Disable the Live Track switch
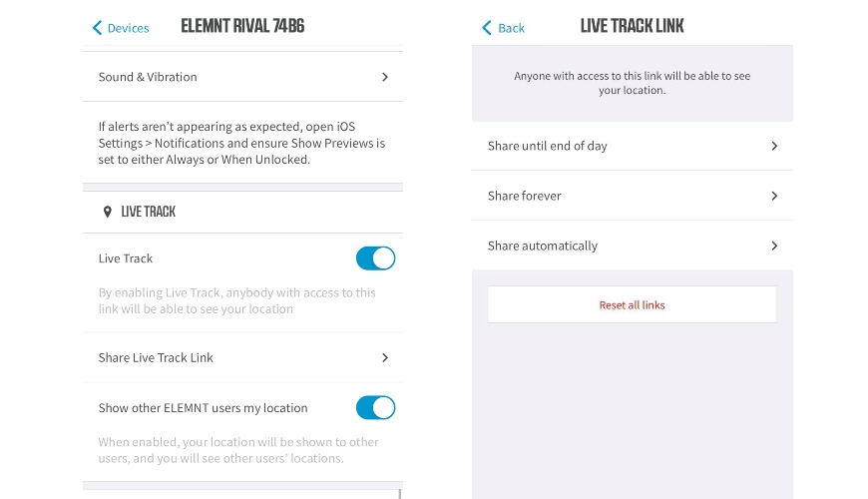The width and height of the screenshot is (868, 499). click(375, 258)
